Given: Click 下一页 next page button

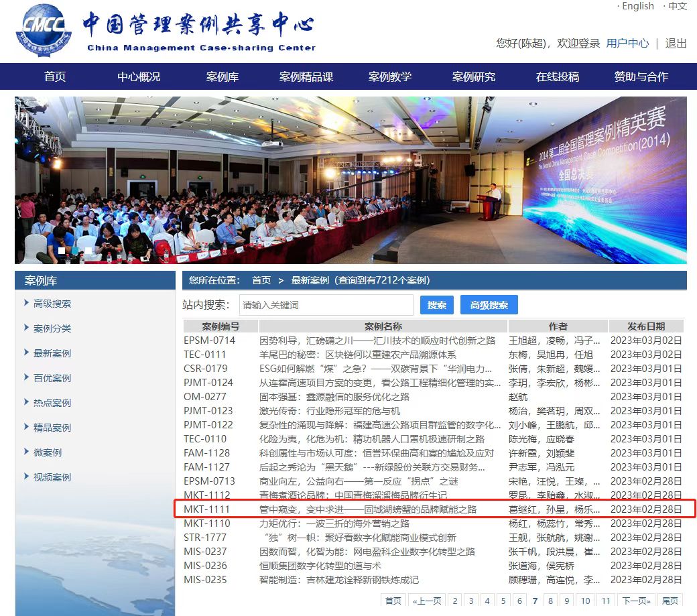Looking at the screenshot, I should (x=635, y=601).
